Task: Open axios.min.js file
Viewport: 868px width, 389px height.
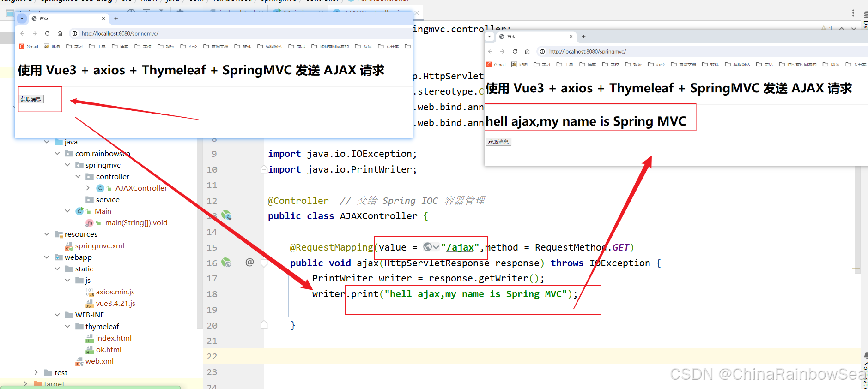Action: [x=115, y=292]
